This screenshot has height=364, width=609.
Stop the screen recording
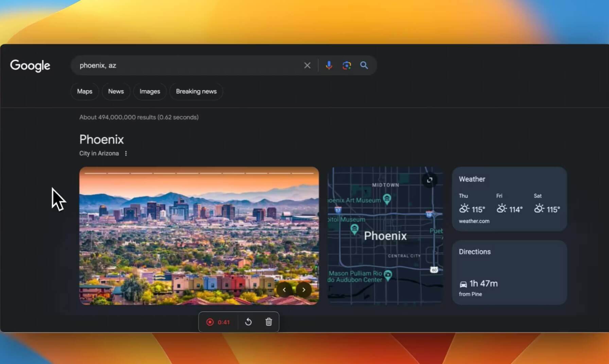[x=210, y=322]
